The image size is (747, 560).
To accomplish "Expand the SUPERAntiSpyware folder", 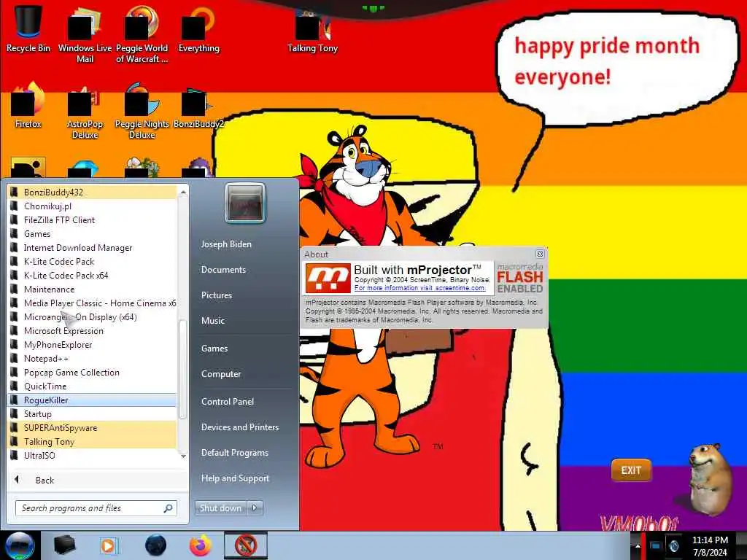I will pos(93,427).
